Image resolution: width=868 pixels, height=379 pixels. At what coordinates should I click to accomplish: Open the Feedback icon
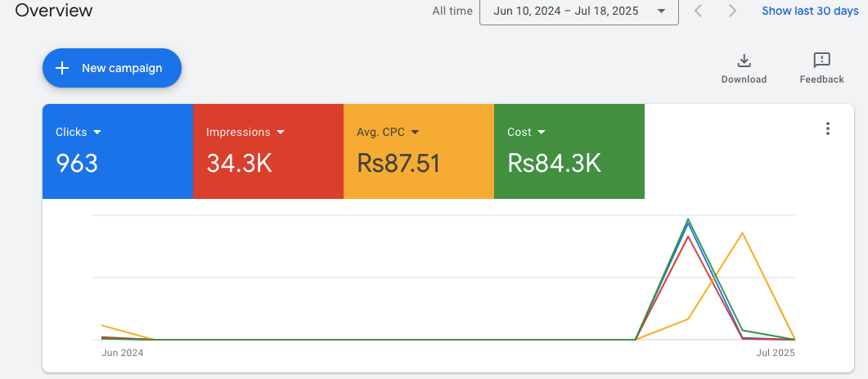click(x=821, y=60)
